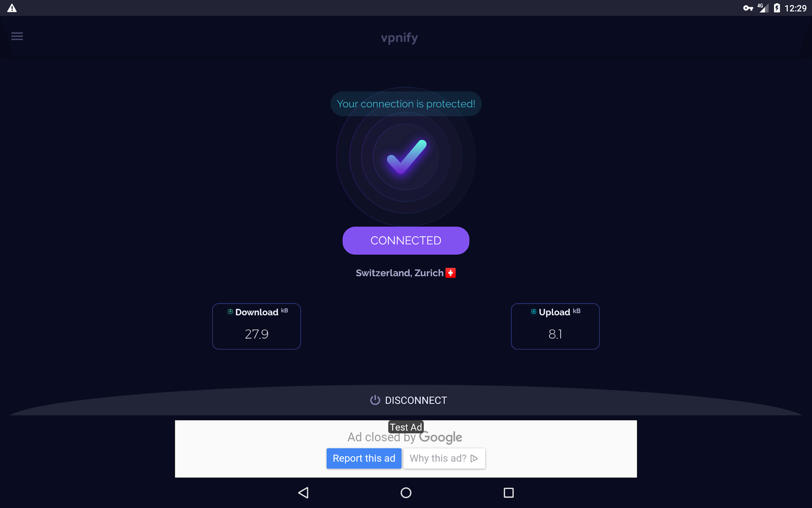
Task: Toggle VPN connection off via CONNECTED button
Action: click(406, 241)
